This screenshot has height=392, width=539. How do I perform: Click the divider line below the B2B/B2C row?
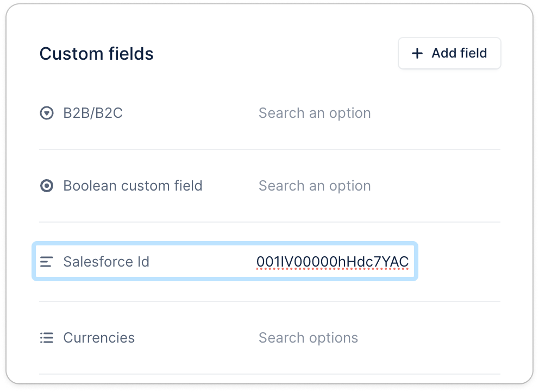(269, 149)
